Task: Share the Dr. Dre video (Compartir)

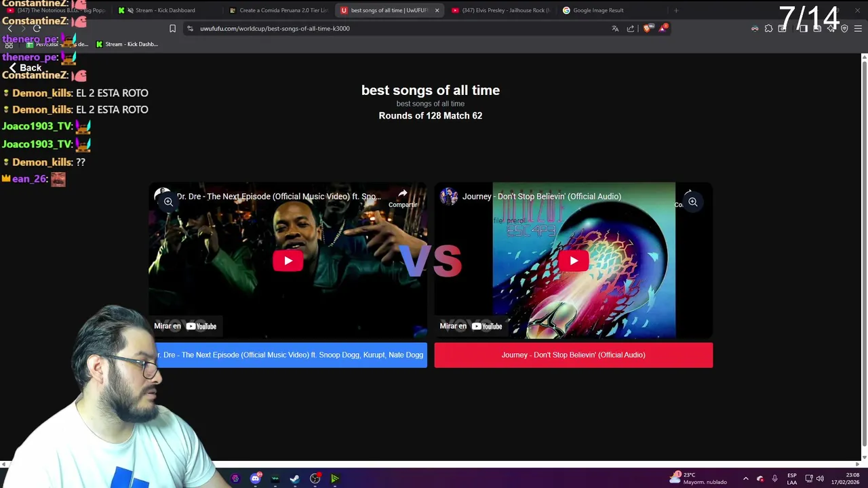Action: [403, 198]
